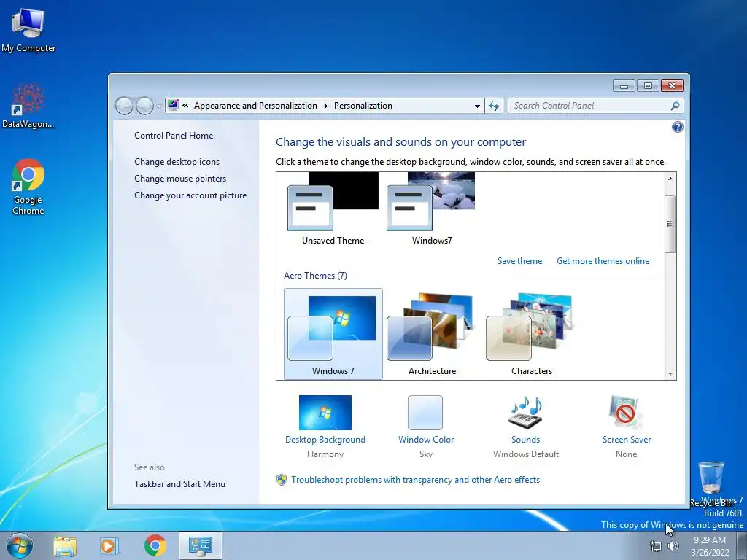Click the taskbar clock showing 9:29 AM

710,546
